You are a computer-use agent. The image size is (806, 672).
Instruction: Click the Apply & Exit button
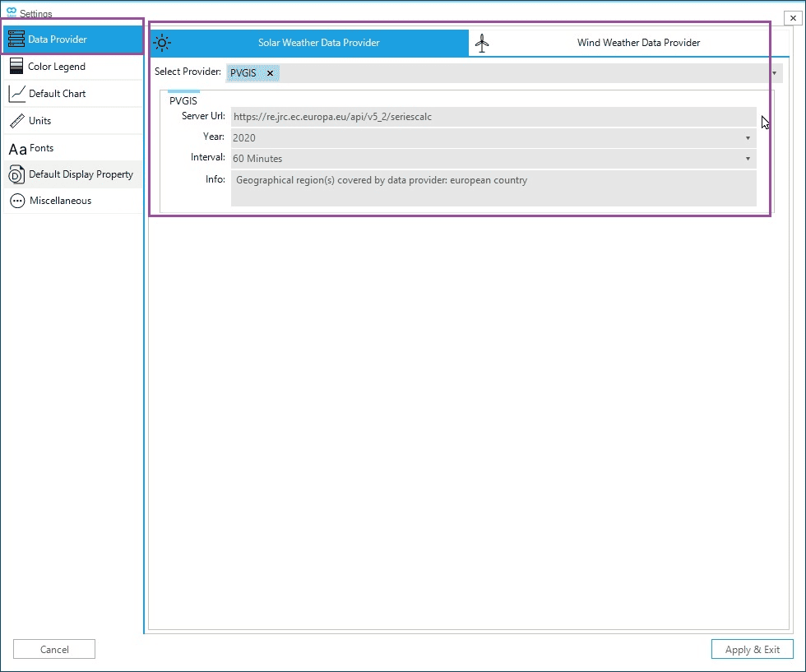tap(752, 649)
